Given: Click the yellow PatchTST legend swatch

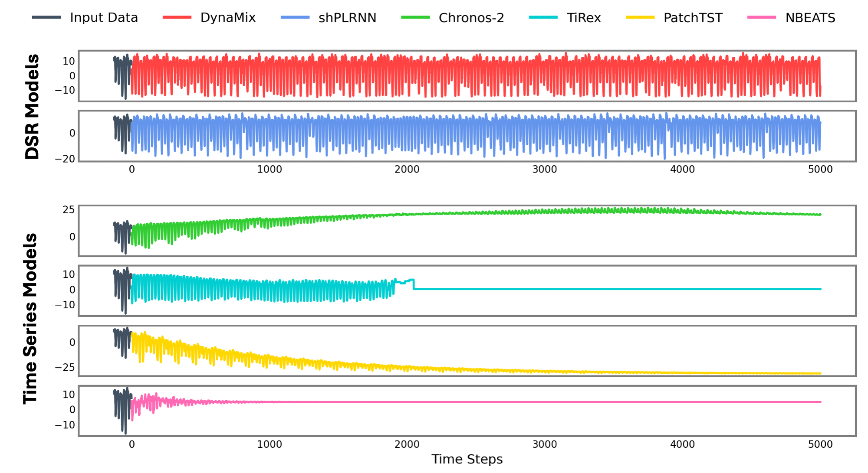Looking at the screenshot, I should [640, 17].
